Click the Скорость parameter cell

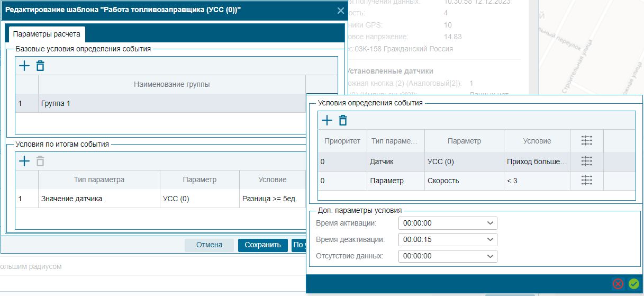[x=464, y=181]
